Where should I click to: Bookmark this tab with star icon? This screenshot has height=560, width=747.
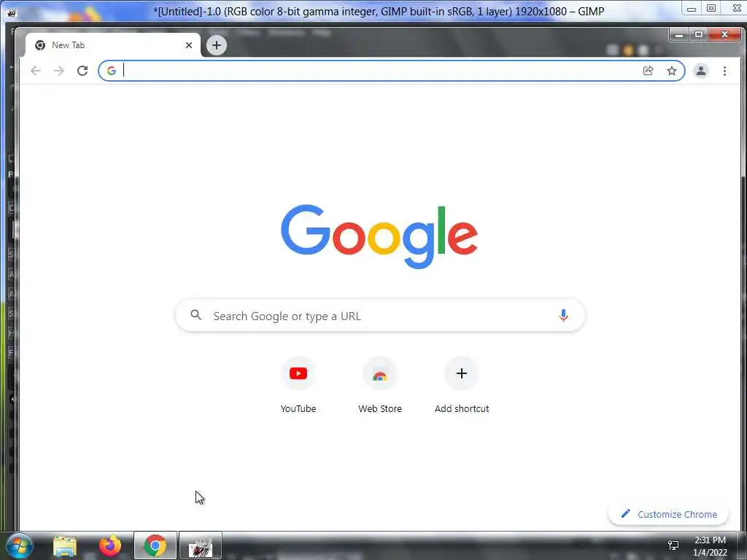[672, 71]
